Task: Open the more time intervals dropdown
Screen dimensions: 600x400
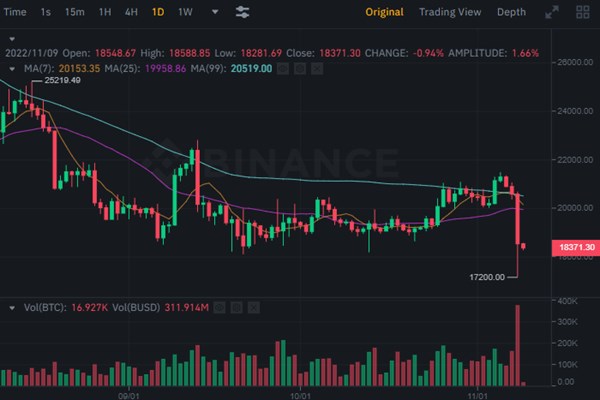Action: (x=215, y=12)
